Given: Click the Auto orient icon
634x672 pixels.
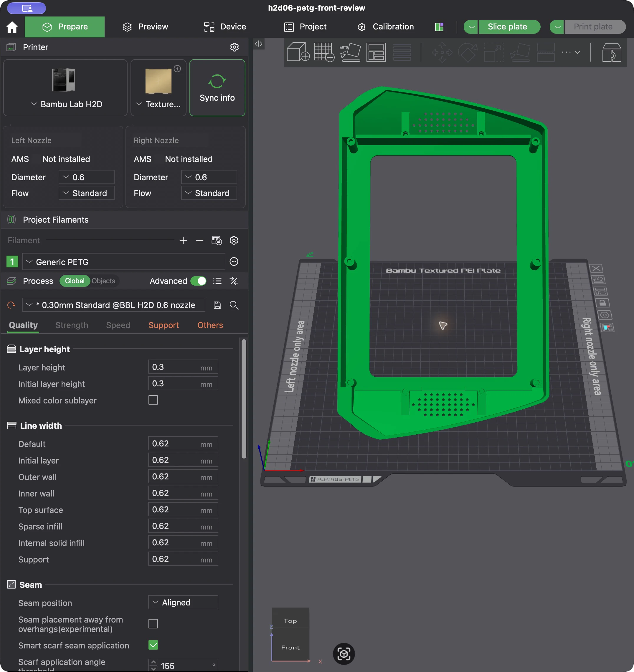Looking at the screenshot, I should [x=350, y=52].
